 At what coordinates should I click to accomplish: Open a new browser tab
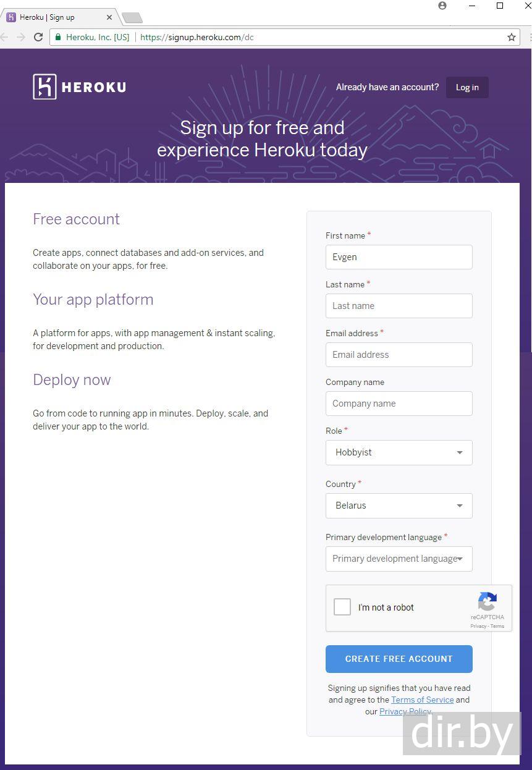[132, 17]
